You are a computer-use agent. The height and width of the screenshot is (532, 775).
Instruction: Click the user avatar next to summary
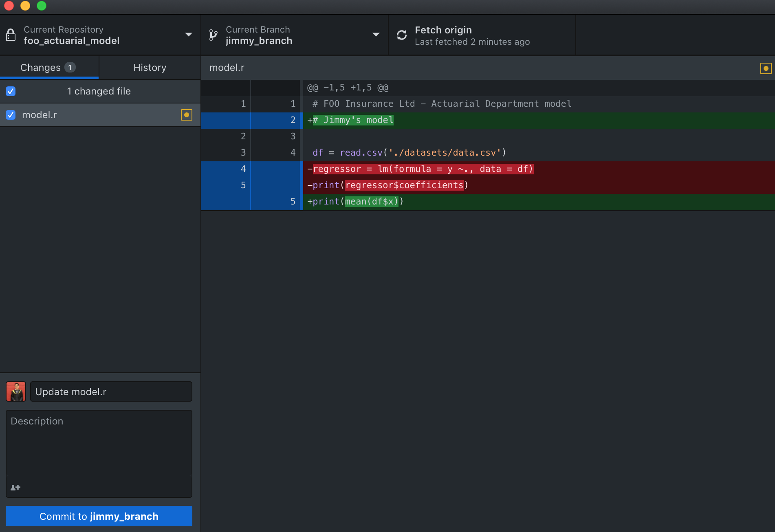pyautogui.click(x=16, y=391)
